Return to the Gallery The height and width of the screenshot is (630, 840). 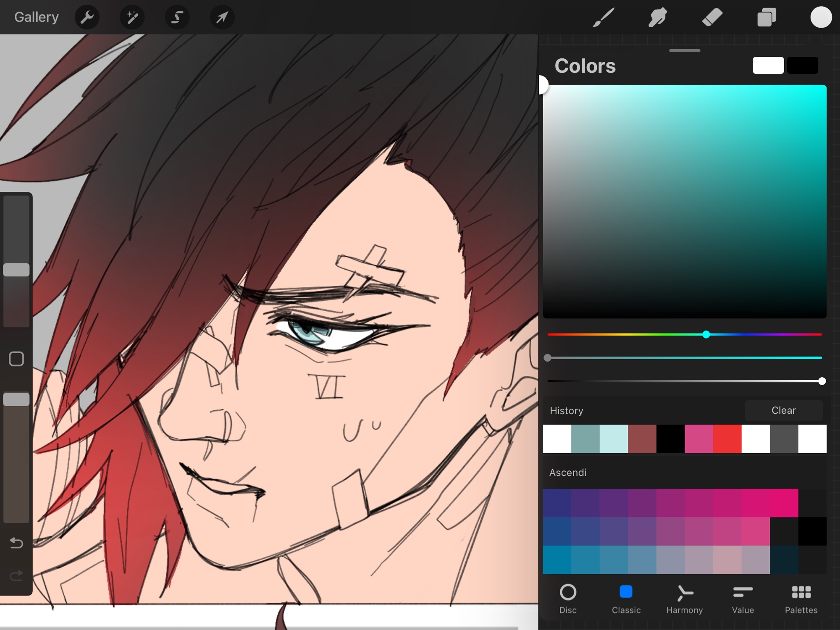pyautogui.click(x=36, y=17)
